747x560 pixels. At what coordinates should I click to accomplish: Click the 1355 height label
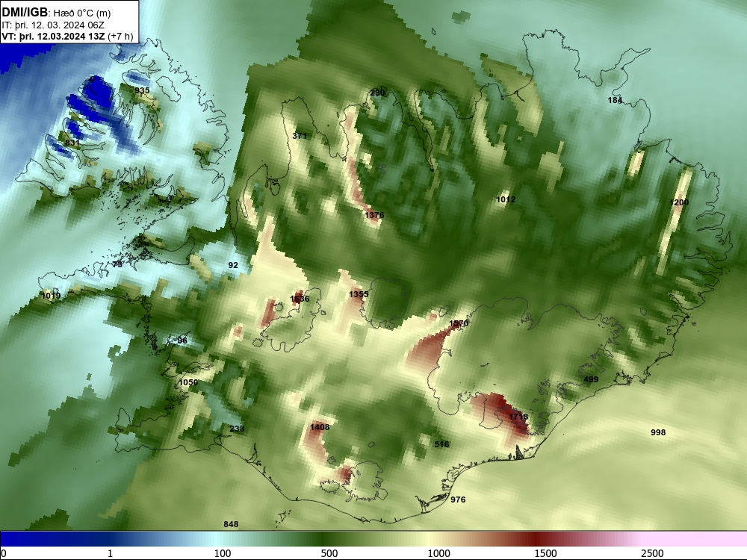point(359,294)
